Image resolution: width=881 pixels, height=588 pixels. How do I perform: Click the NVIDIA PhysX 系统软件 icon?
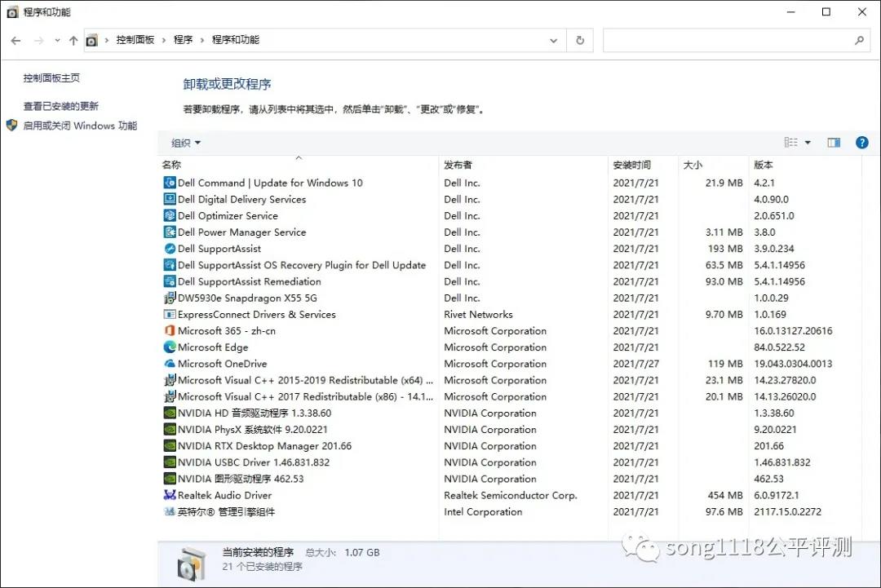tap(170, 429)
